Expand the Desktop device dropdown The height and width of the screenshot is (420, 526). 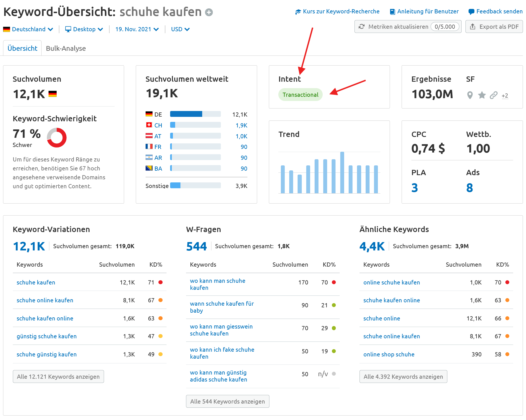84,29
